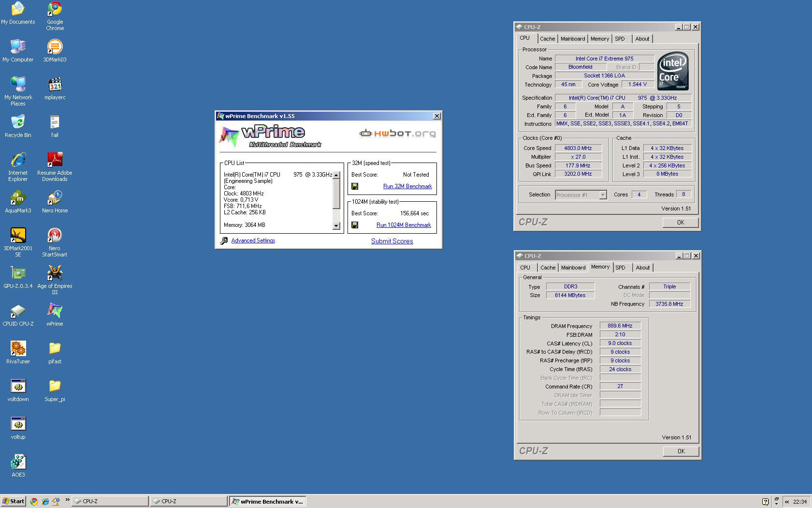812x508 pixels.
Task: Click the Advanced Settings wrench icon
Action: [x=224, y=240]
